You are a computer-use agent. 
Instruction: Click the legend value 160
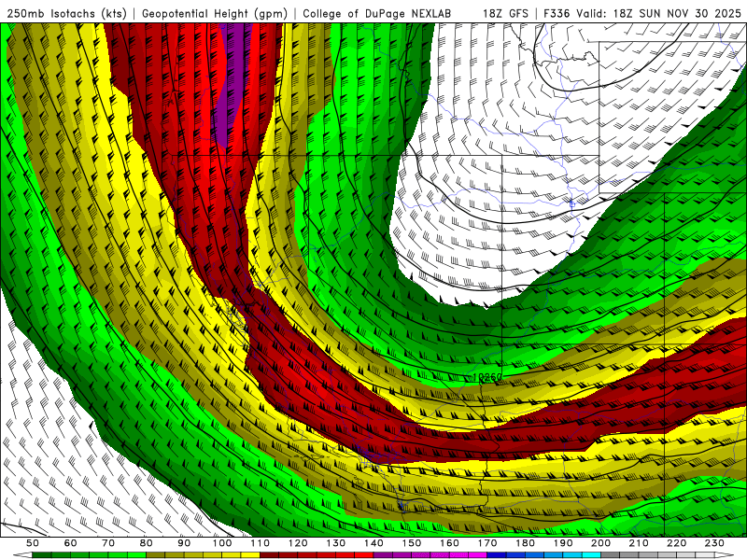449,543
